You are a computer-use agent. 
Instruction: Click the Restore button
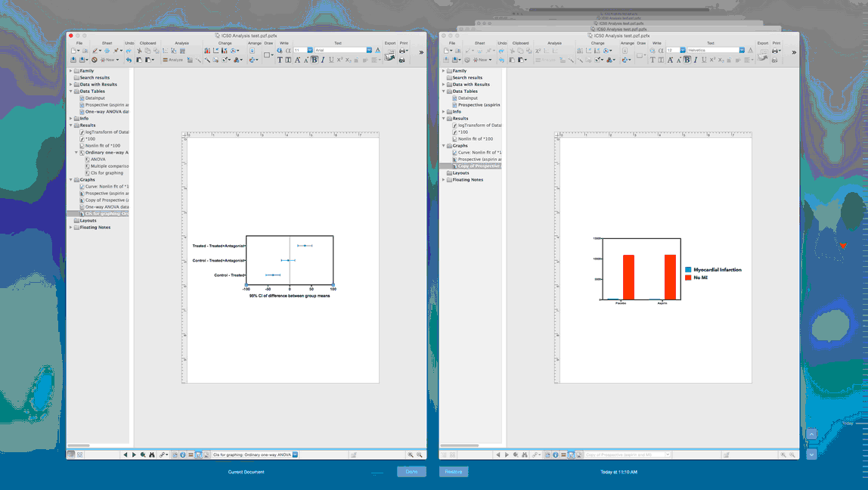454,472
